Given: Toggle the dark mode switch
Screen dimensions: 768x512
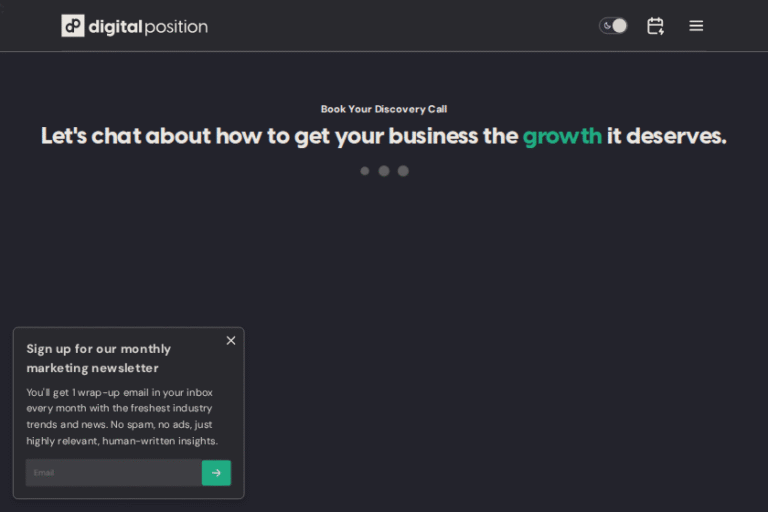Looking at the screenshot, I should [613, 26].
